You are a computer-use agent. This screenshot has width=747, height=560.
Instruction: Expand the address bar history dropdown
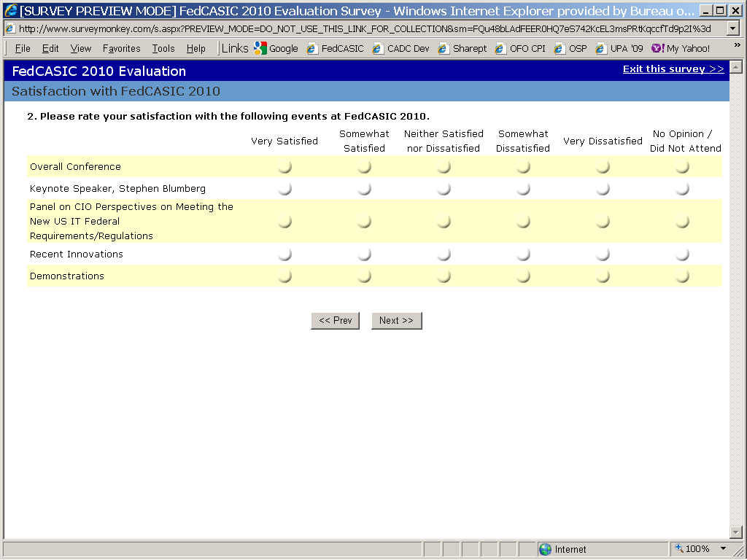pyautogui.click(x=734, y=29)
